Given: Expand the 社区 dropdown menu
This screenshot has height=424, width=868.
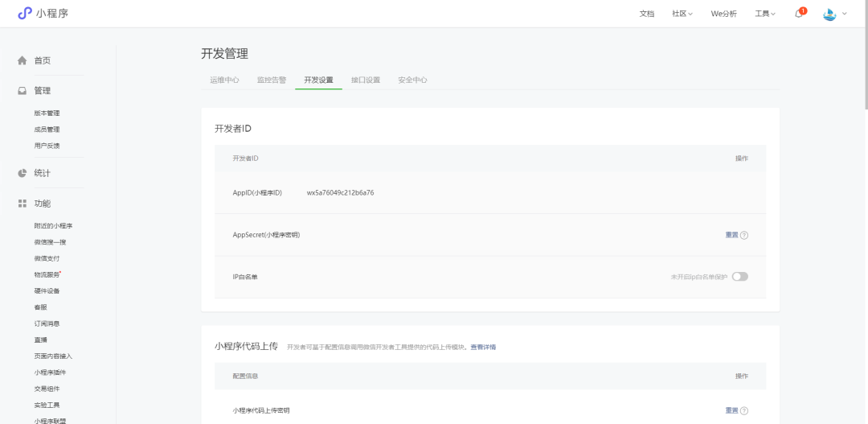Looking at the screenshot, I should [682, 14].
